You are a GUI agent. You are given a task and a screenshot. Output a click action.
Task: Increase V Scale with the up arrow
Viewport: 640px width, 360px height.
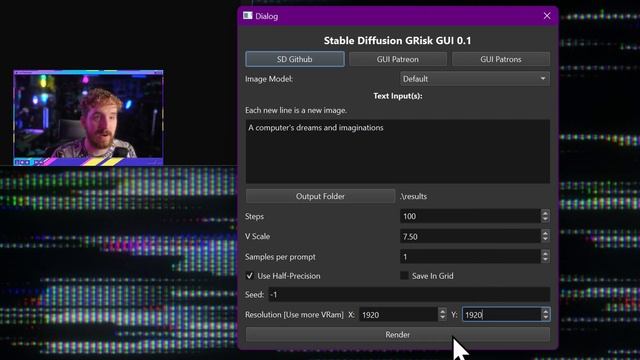(x=545, y=233)
